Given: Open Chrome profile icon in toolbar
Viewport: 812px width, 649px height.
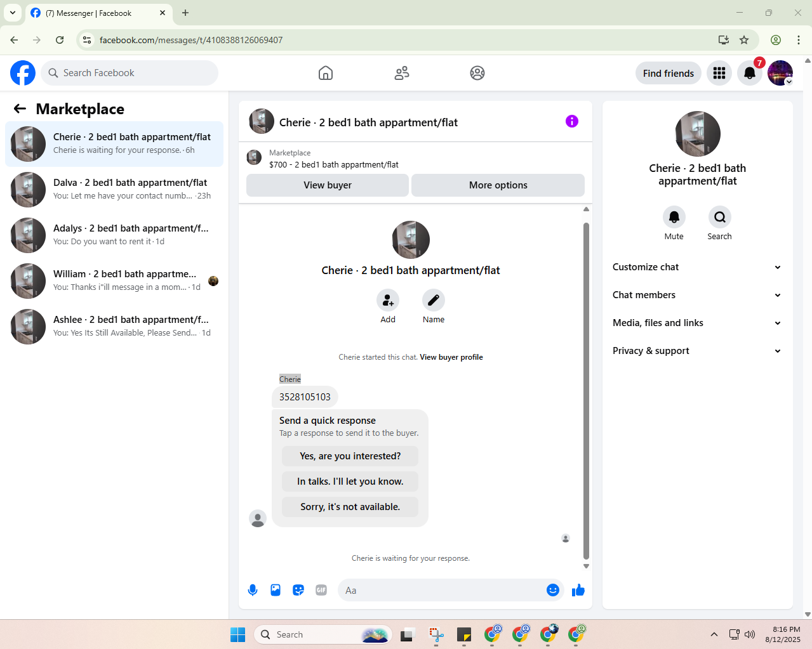Looking at the screenshot, I should (x=776, y=40).
